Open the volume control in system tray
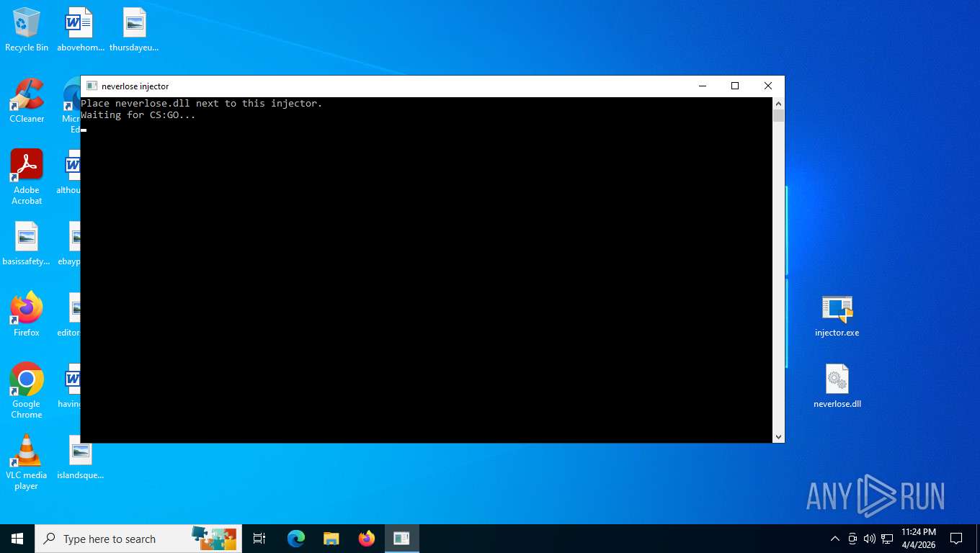The width and height of the screenshot is (980, 553). (869, 539)
